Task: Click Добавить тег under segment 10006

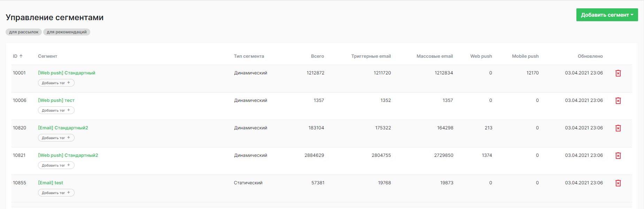Action: click(56, 110)
